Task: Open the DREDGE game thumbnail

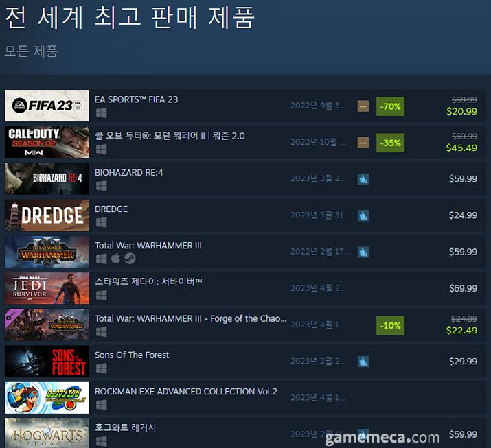Action: (x=47, y=215)
